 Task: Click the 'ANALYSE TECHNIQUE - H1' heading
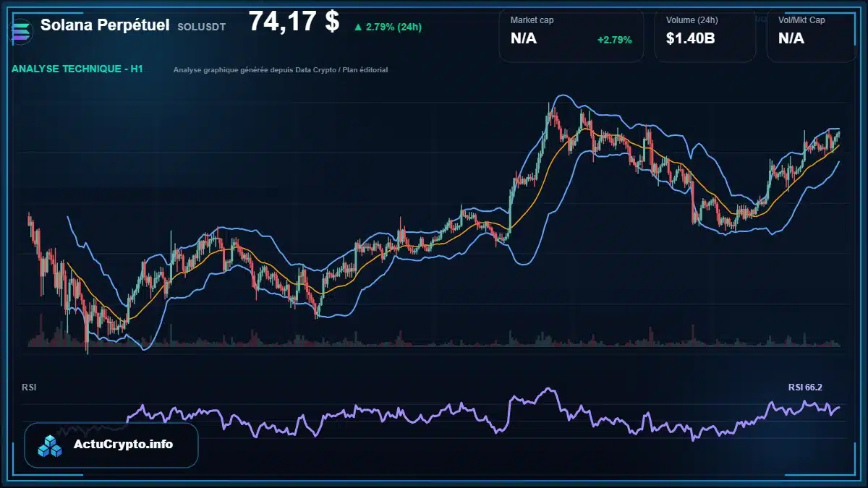coord(77,69)
